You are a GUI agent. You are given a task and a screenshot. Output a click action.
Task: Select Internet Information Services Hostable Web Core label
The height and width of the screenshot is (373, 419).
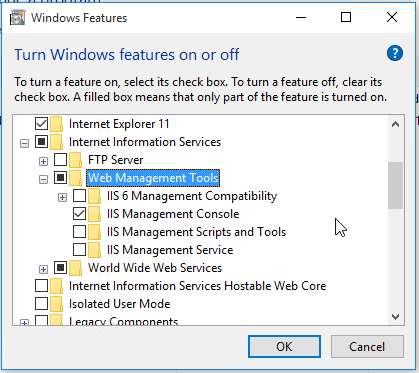[x=197, y=286]
